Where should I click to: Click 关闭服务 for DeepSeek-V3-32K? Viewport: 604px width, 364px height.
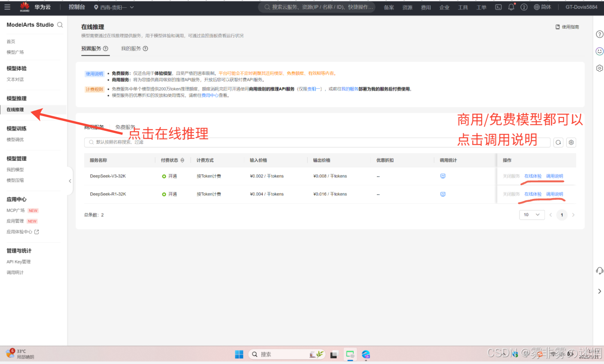pos(511,176)
